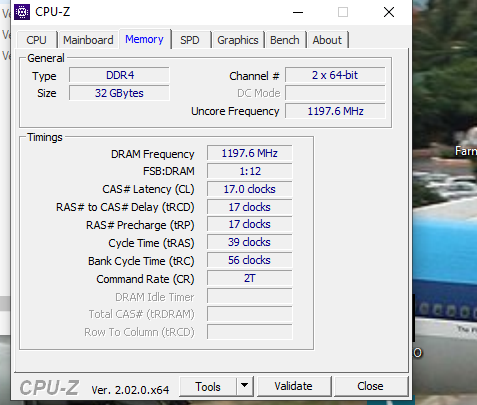Click the Channel # label
This screenshot has width=477, height=405.
tap(254, 76)
